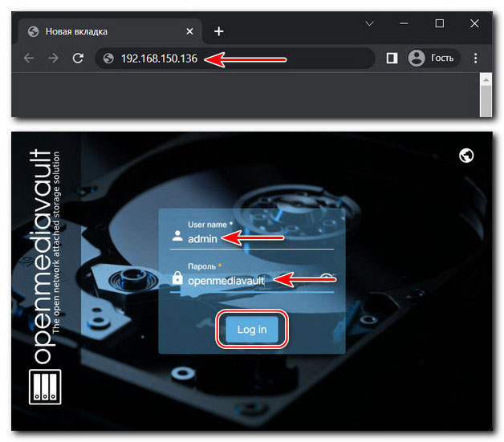Image resolution: width=504 pixels, height=442 pixels.
Task: Click the scrollbar up arrow in the browser
Action: 486,79
